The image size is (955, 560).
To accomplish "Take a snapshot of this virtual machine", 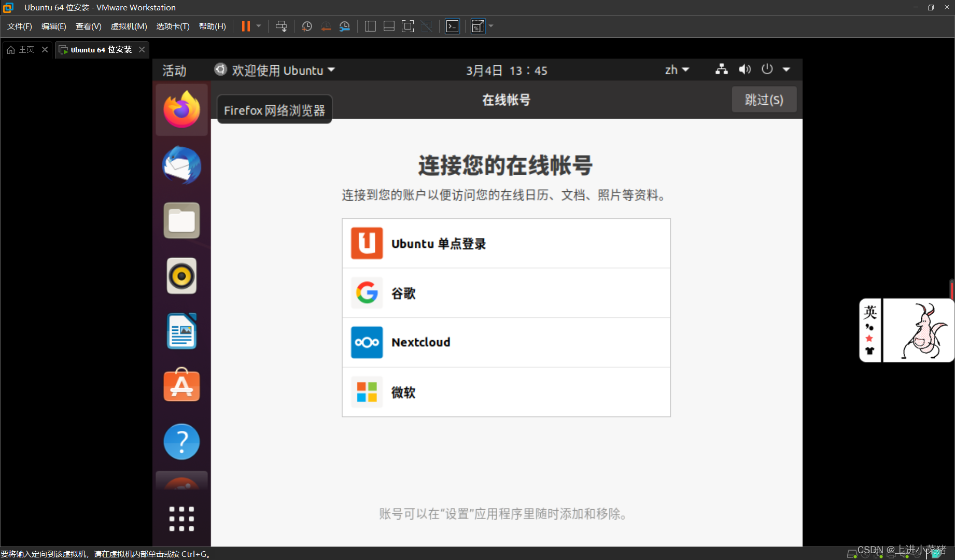I will coord(307,26).
